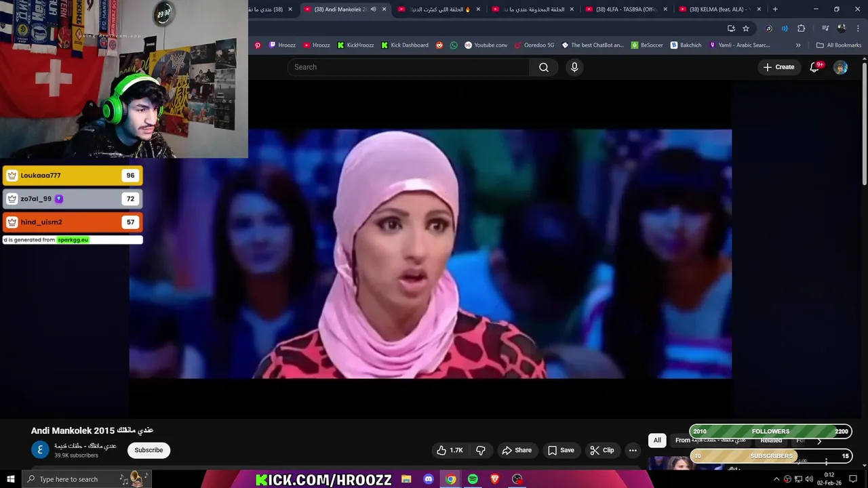Screen dimensions: 868x488
Task: Open the Ooredoo 5G bookmark
Action: click(534, 45)
